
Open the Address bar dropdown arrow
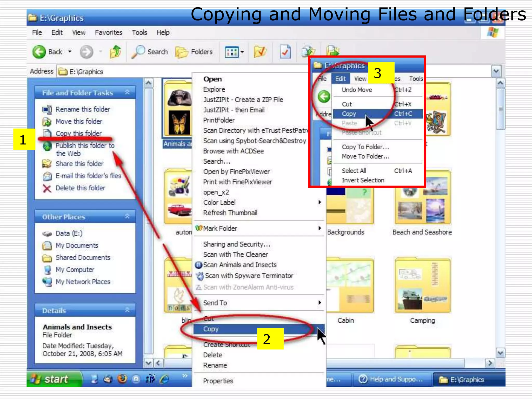pos(496,71)
